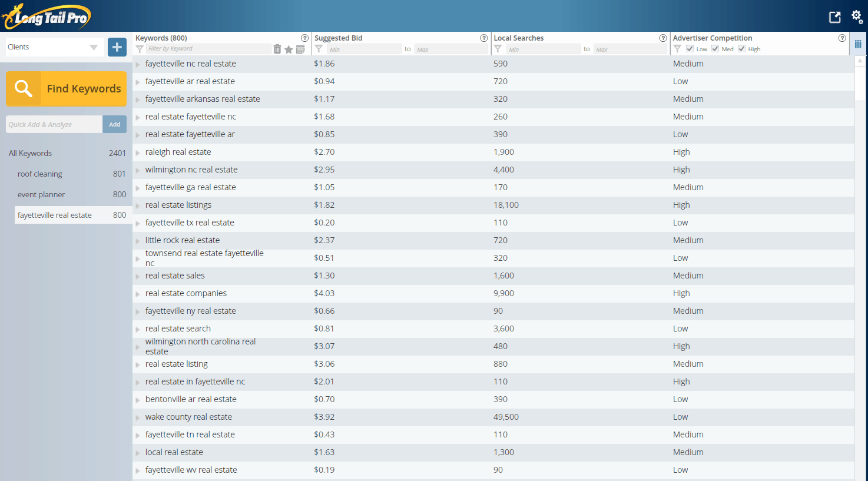Click the '18,100' local searches value

pyautogui.click(x=506, y=205)
